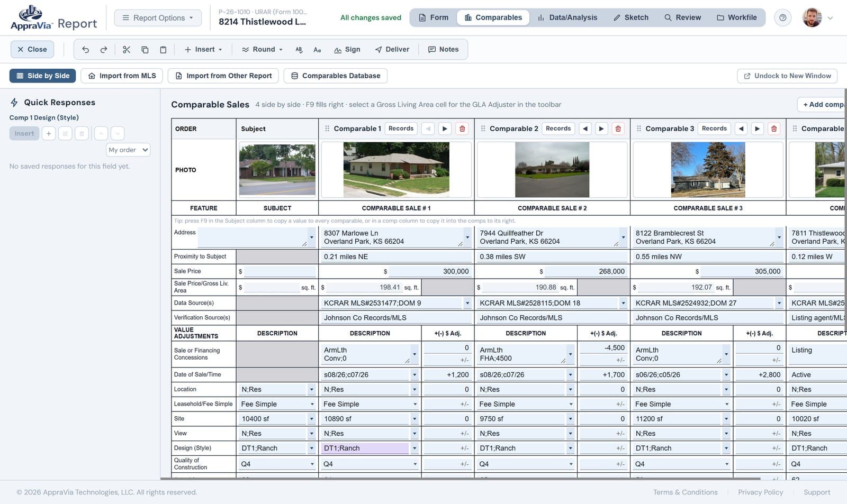Open the help question mark icon
This screenshot has height=504, width=847.
click(x=782, y=17)
